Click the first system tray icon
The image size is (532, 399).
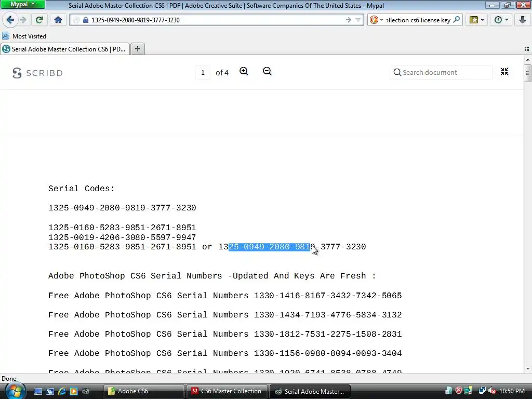click(x=448, y=391)
